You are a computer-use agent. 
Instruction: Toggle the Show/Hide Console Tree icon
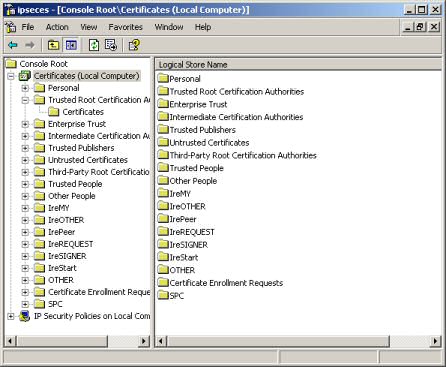[71, 45]
